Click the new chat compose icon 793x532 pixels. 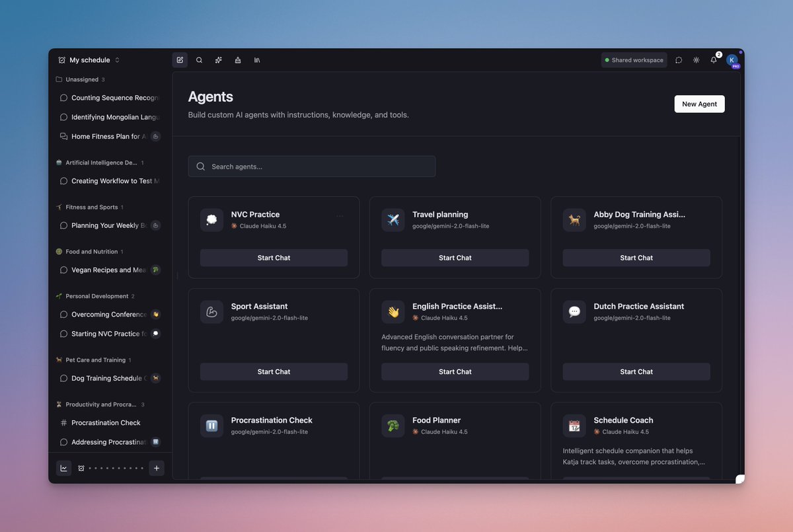click(180, 60)
